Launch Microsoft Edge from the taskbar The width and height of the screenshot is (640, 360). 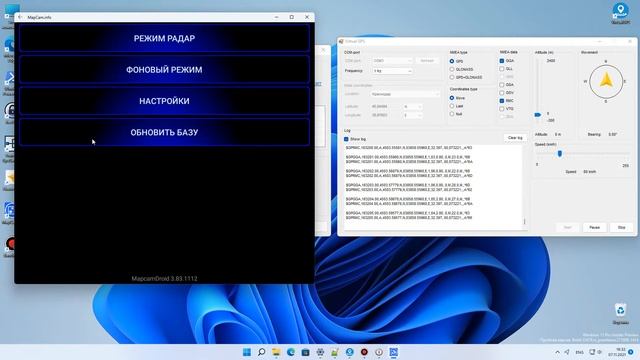pyautogui.click(x=291, y=352)
